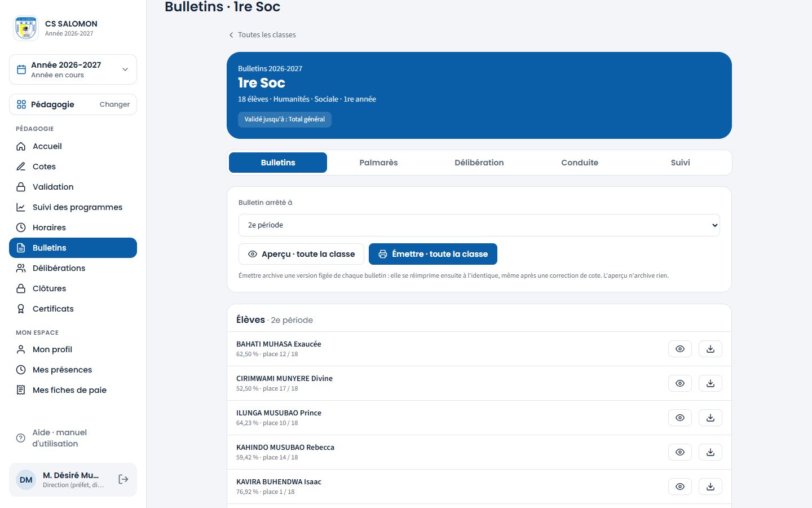Viewport: 812px width, 508px height.
Task: Go to Accueil in the sidebar
Action: tap(73, 146)
